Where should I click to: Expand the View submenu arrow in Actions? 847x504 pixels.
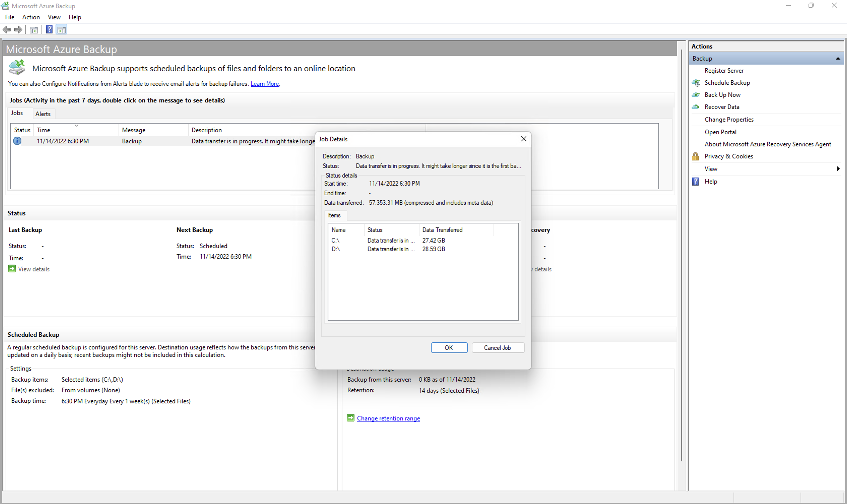(838, 169)
